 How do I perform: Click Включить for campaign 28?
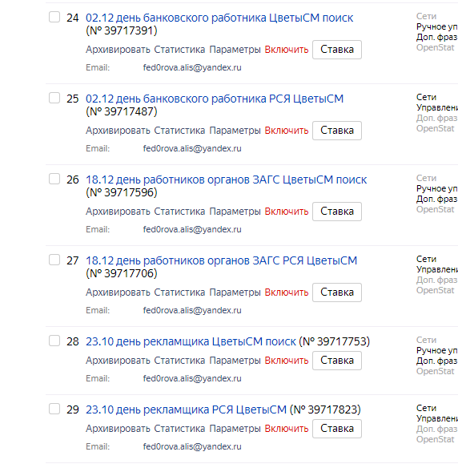point(287,361)
